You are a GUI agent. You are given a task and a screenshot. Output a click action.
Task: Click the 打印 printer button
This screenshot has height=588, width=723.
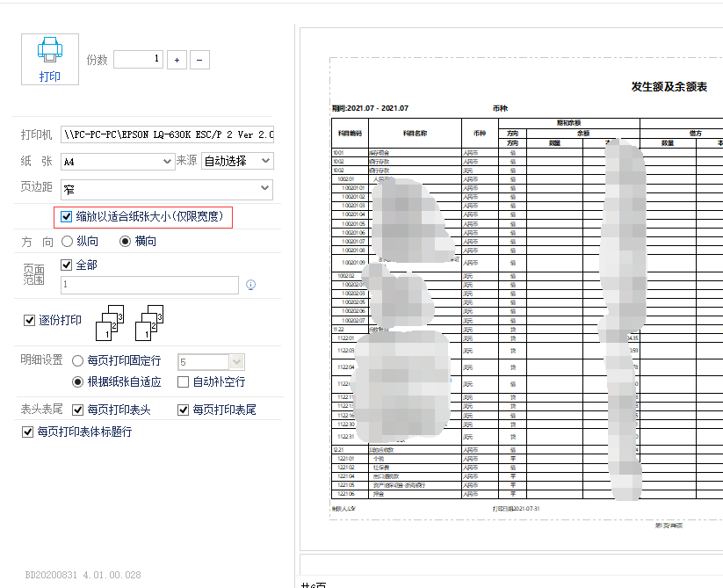50,59
